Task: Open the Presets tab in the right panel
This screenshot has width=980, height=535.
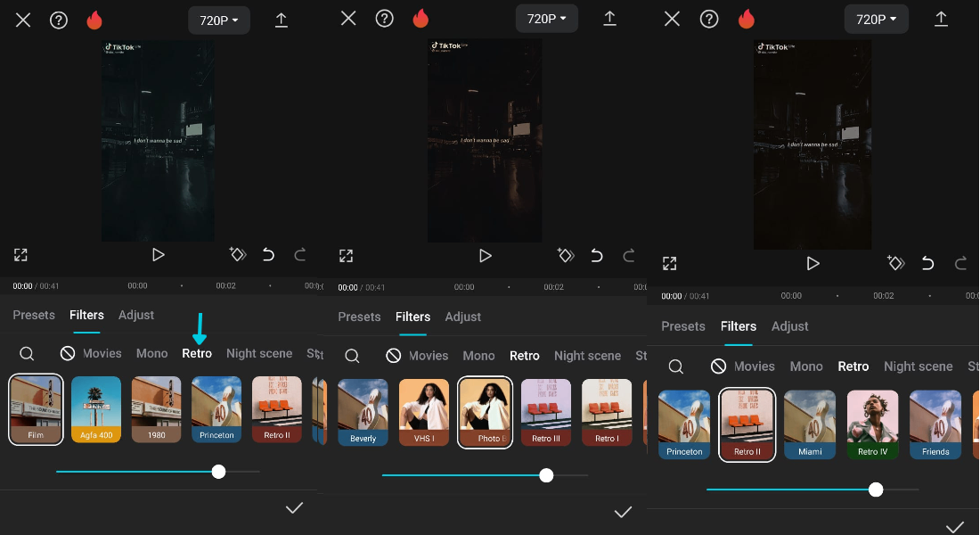Action: tap(683, 326)
